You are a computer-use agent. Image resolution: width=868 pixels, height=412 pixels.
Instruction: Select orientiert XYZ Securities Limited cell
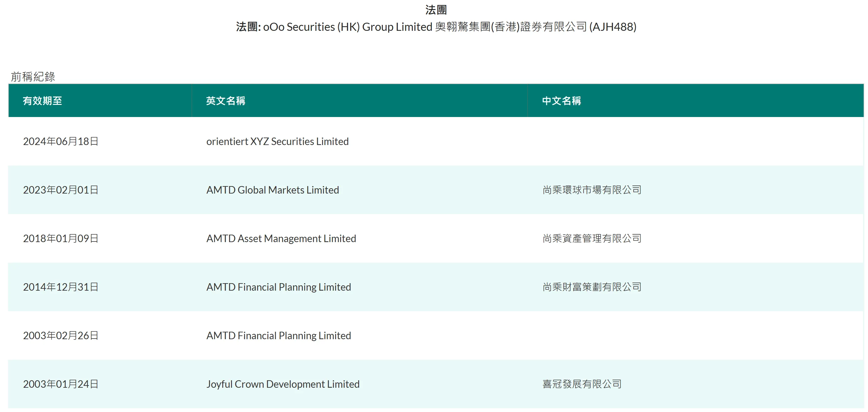[x=277, y=141]
